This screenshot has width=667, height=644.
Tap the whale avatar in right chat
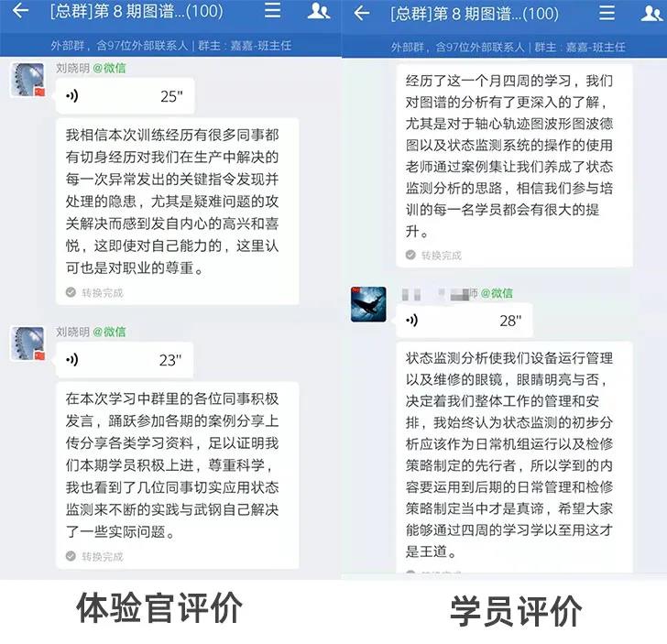click(368, 304)
